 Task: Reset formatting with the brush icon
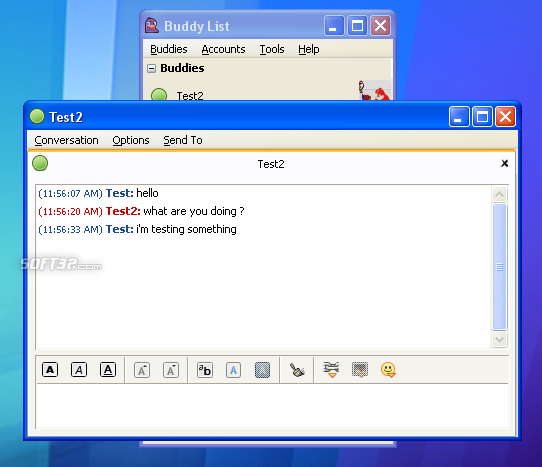click(297, 370)
